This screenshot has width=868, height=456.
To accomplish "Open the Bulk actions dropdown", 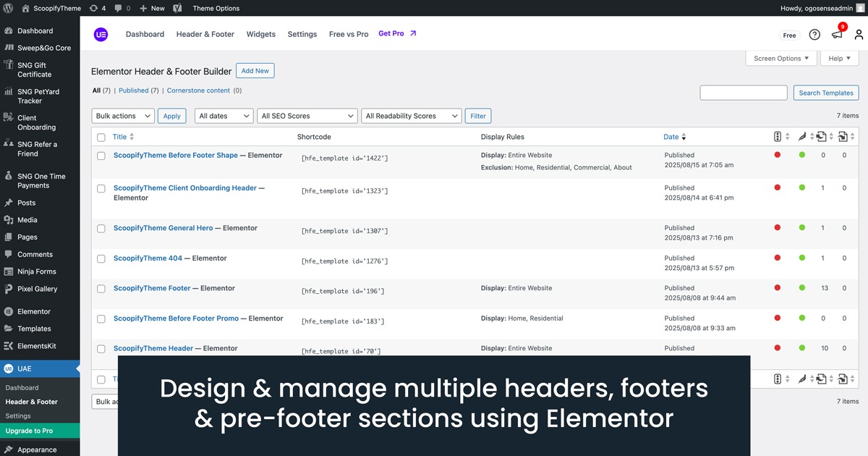I will [x=123, y=116].
